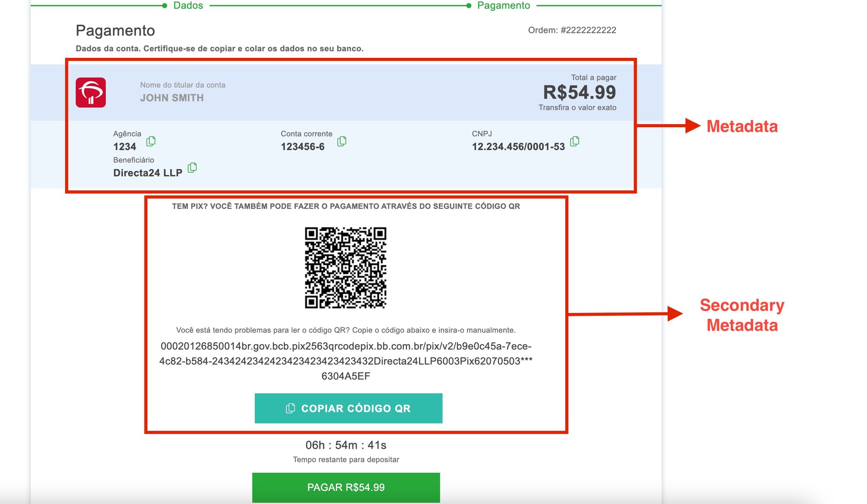
Task: Click the Directa24 LLP beneficiary text
Action: (148, 173)
